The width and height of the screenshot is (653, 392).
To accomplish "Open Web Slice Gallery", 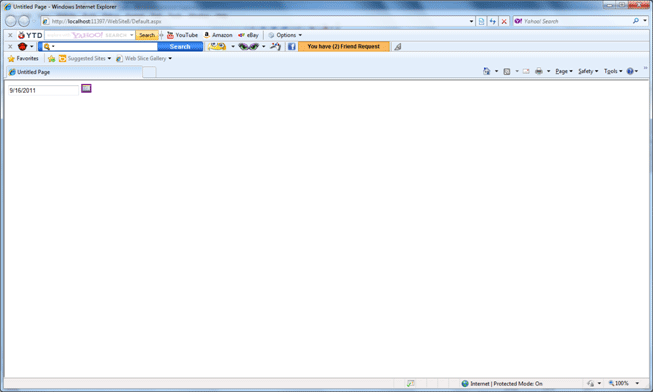I will 144,58.
